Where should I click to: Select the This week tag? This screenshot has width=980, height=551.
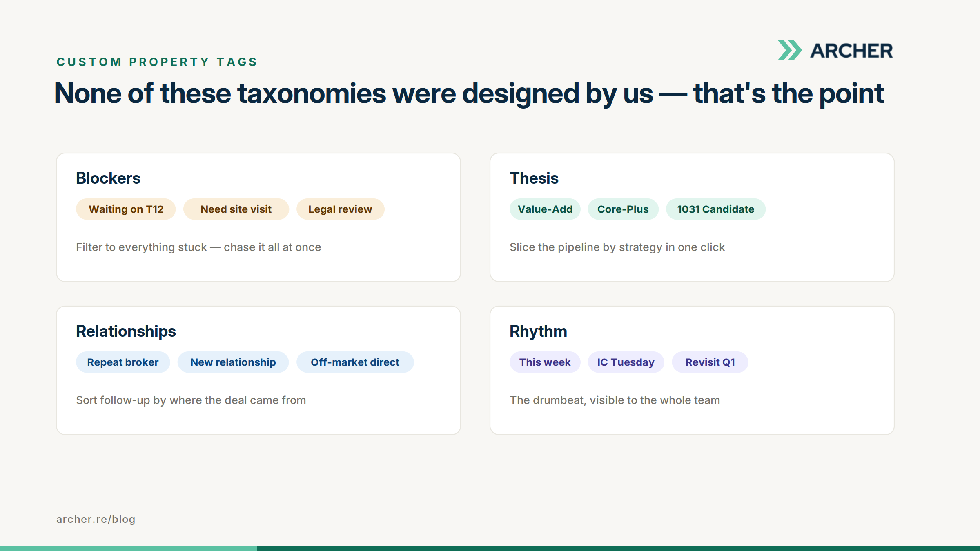click(545, 362)
